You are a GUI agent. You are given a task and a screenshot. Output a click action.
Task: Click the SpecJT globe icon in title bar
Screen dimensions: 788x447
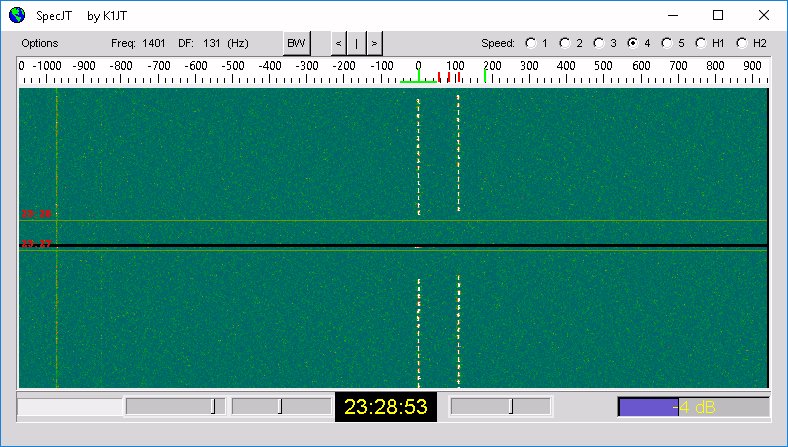pos(16,15)
